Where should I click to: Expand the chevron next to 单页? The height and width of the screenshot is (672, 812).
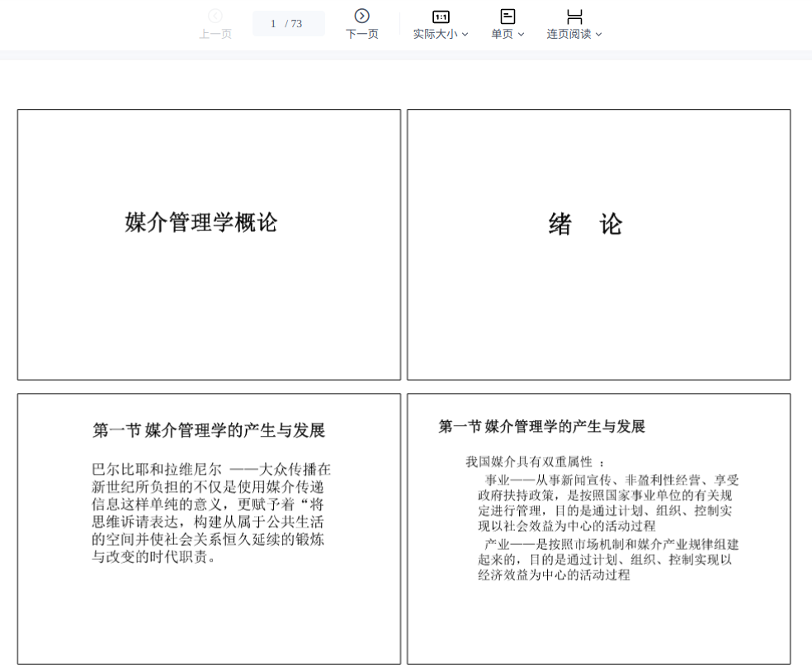coord(521,35)
